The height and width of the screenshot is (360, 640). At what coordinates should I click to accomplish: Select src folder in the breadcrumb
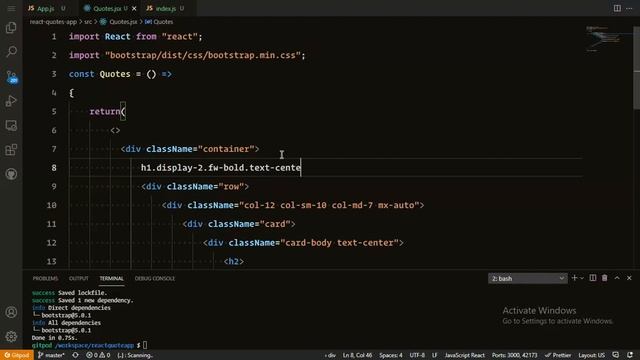pos(88,22)
